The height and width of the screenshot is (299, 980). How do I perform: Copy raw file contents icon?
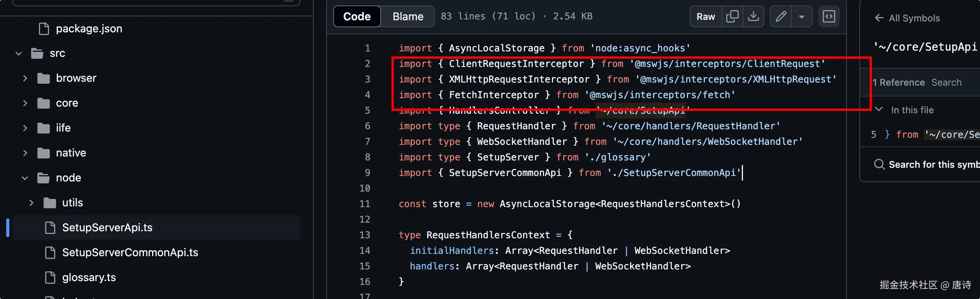732,16
